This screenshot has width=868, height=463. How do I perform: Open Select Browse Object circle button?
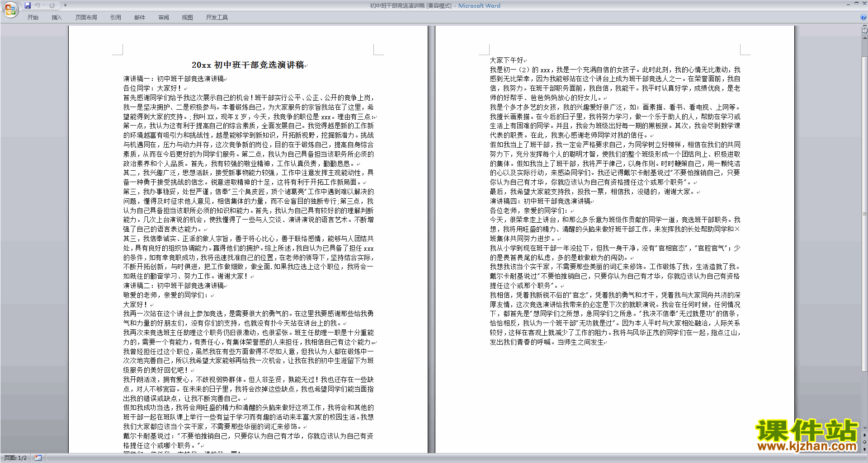[x=865, y=442]
